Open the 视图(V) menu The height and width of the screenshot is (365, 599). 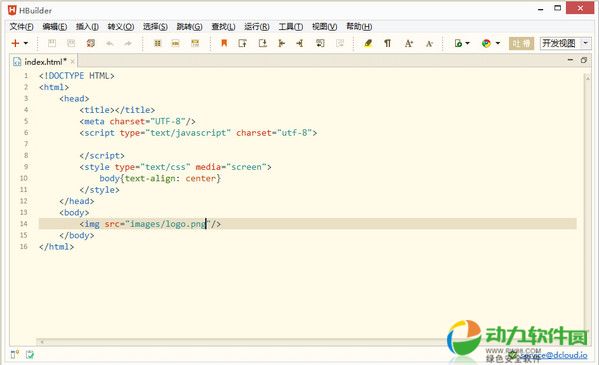pos(324,27)
